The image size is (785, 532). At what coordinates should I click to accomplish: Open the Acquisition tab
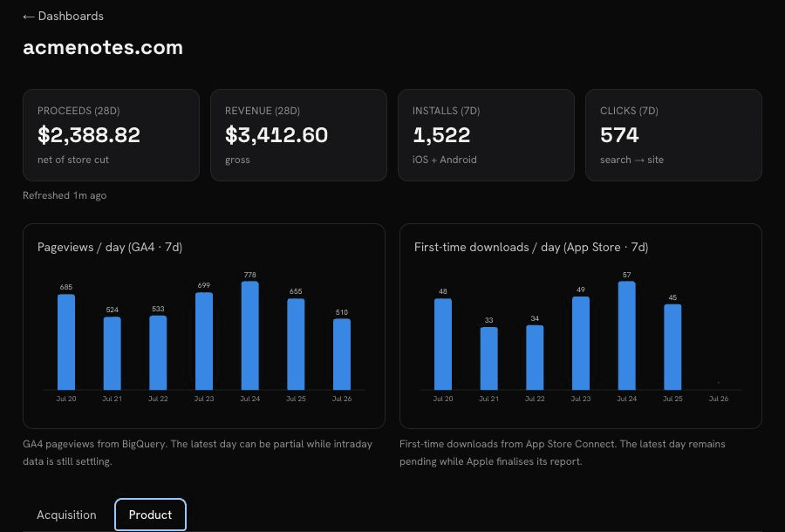coord(66,515)
